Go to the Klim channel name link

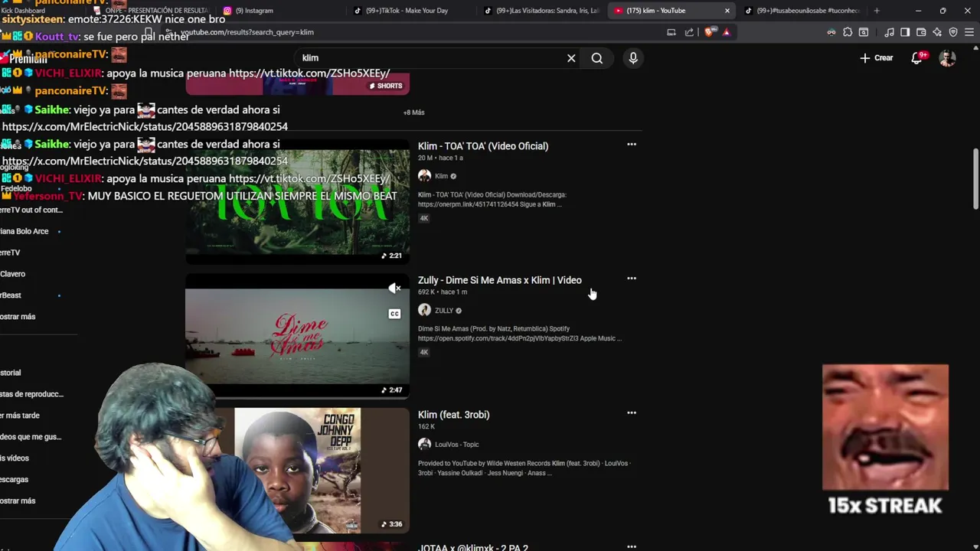441,176
